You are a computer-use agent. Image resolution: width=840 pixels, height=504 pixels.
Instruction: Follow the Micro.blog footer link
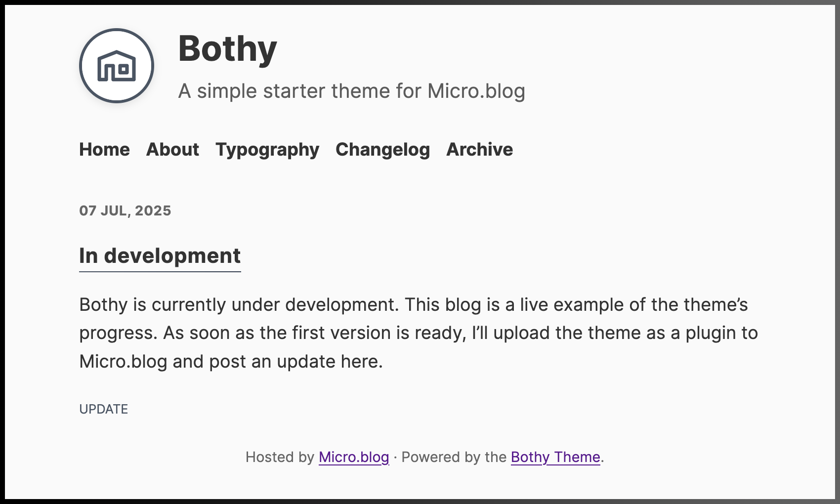pos(354,457)
